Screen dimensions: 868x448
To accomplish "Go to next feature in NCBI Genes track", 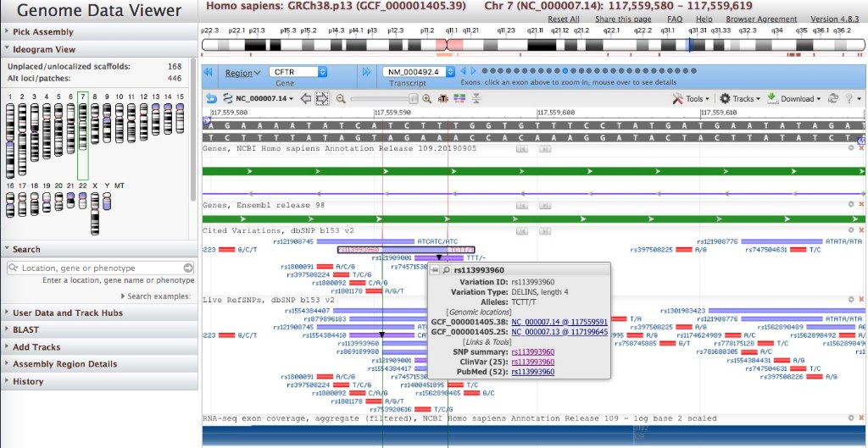I will point(544,149).
